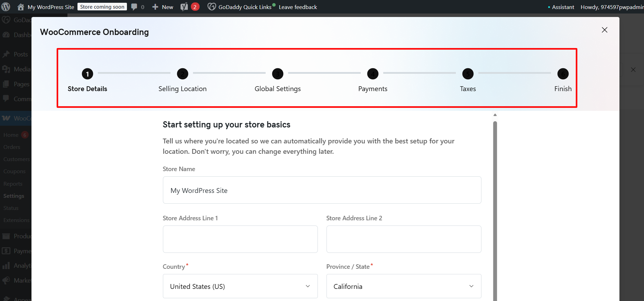Select the Store Details step label
Viewport: 644px width, 301px height.
pos(88,89)
